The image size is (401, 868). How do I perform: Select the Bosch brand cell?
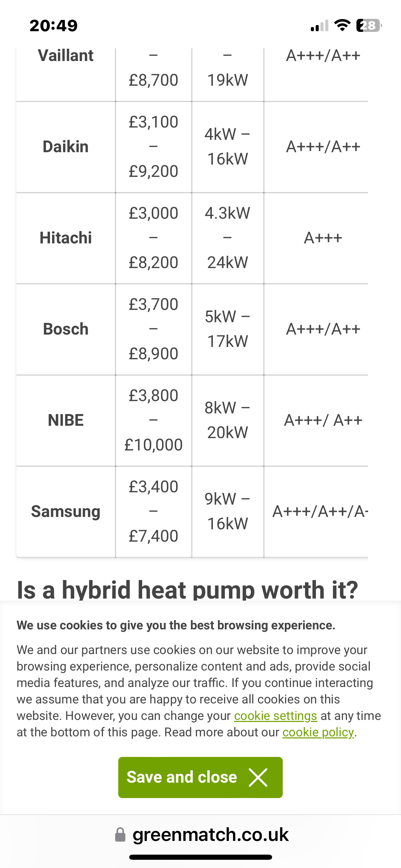tap(65, 329)
